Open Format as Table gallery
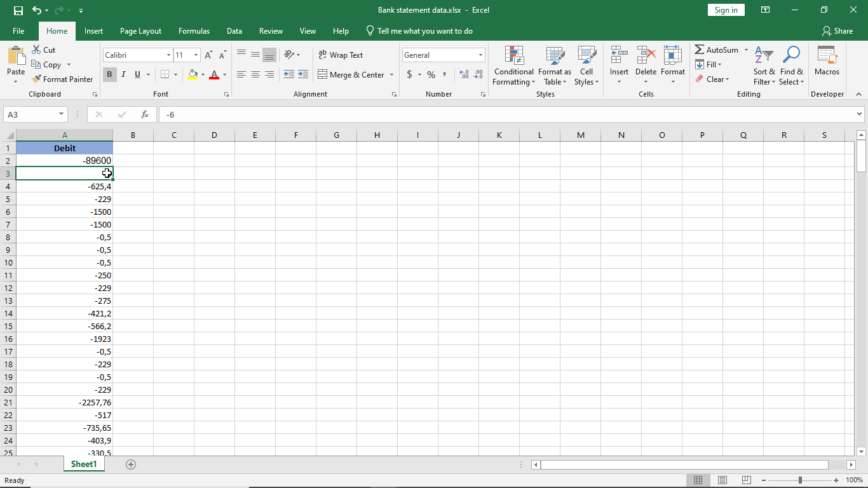This screenshot has height=488, width=868. (555, 65)
